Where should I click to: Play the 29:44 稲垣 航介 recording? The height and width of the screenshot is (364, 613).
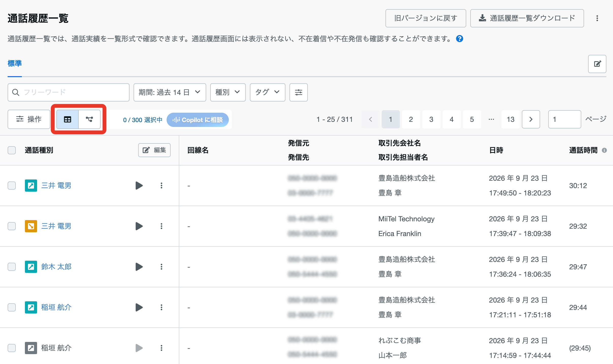coord(139,307)
